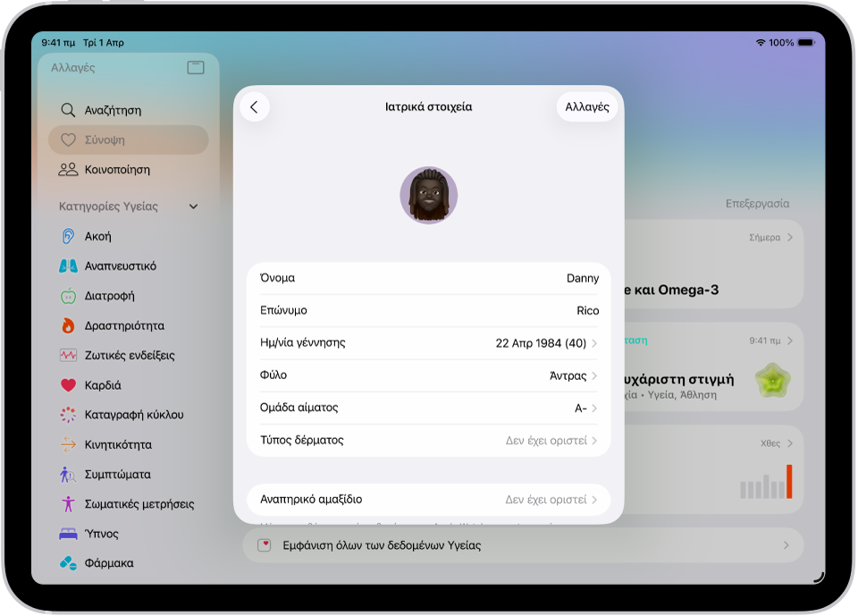
Task: Select the Φάρμακα category label
Action: click(109, 563)
